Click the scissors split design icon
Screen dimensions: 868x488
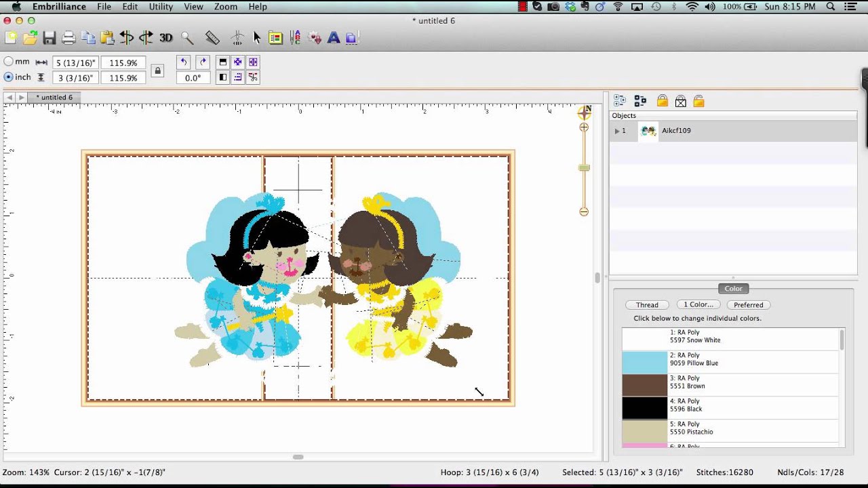[253, 77]
